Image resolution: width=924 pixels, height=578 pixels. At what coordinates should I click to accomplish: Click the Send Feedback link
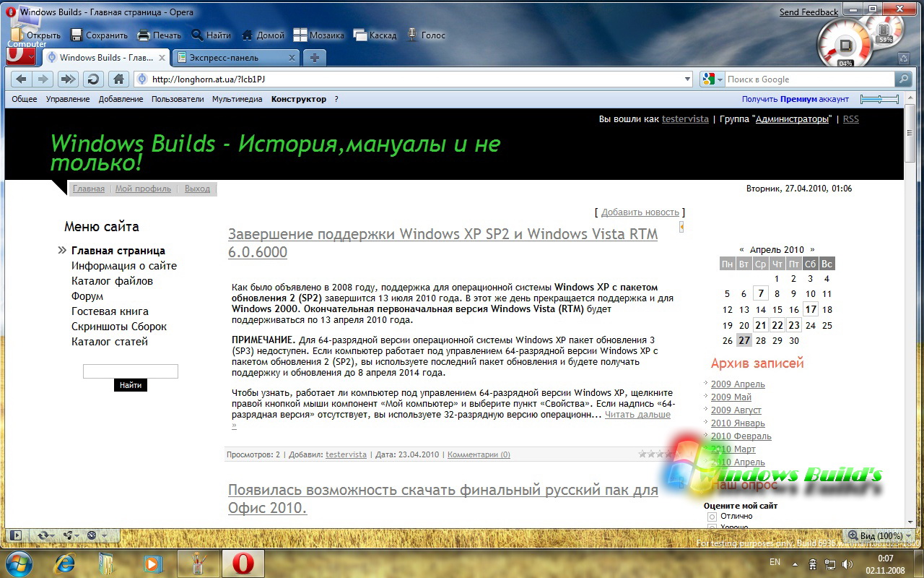click(x=809, y=12)
